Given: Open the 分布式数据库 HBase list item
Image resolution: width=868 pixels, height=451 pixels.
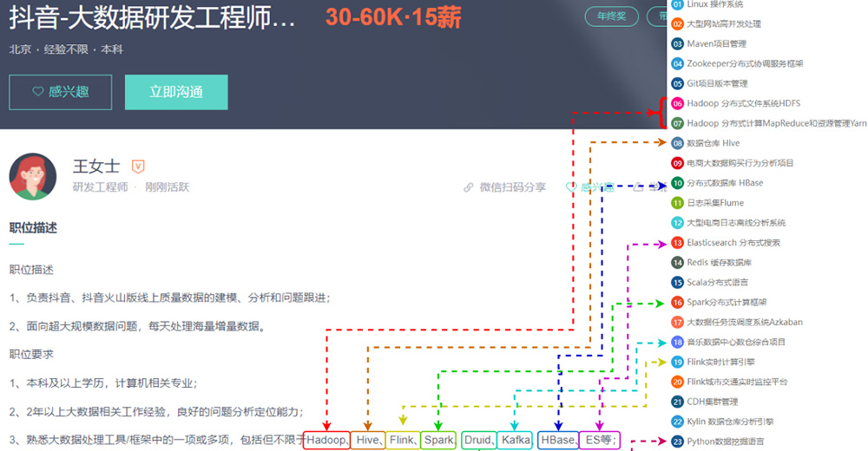Looking at the screenshot, I should click(x=725, y=183).
